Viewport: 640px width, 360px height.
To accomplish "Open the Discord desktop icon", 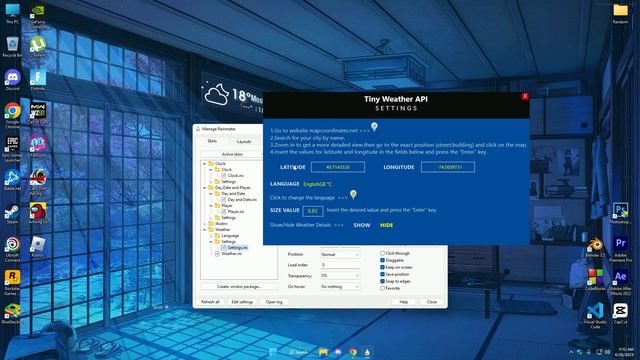I will (12, 80).
